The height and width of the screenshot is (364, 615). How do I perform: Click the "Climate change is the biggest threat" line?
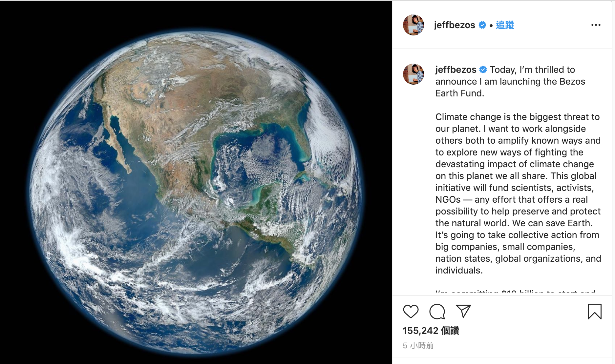(518, 117)
